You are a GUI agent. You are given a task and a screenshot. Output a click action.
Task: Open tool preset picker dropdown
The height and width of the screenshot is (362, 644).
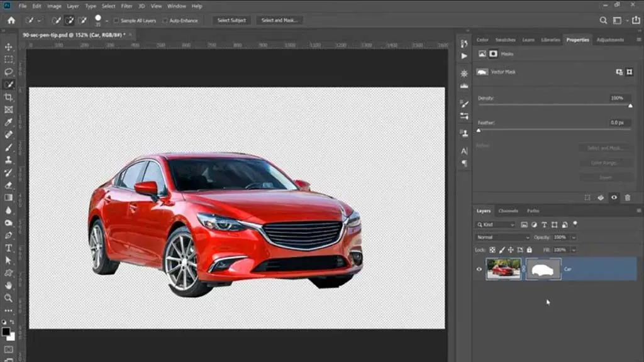point(40,21)
